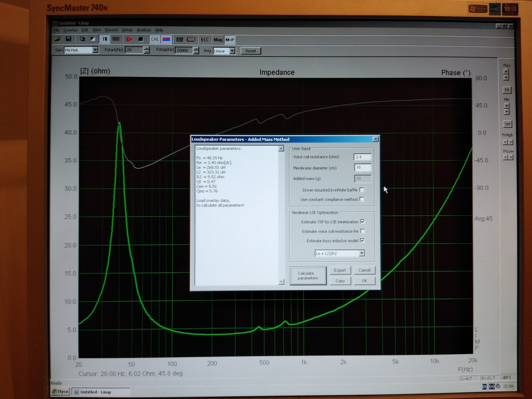Click the Calculate parameters button
This screenshot has height=399, width=532.
coord(308,276)
